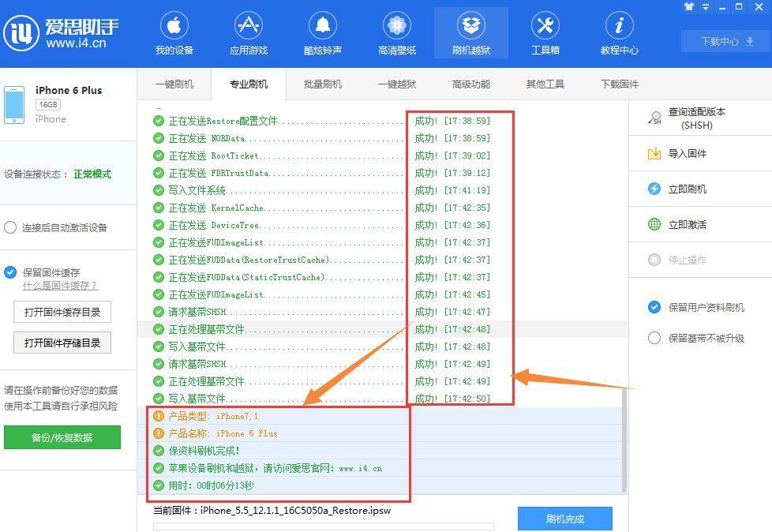Select the FUDData(RestoreTrustCache) log row

point(383,260)
